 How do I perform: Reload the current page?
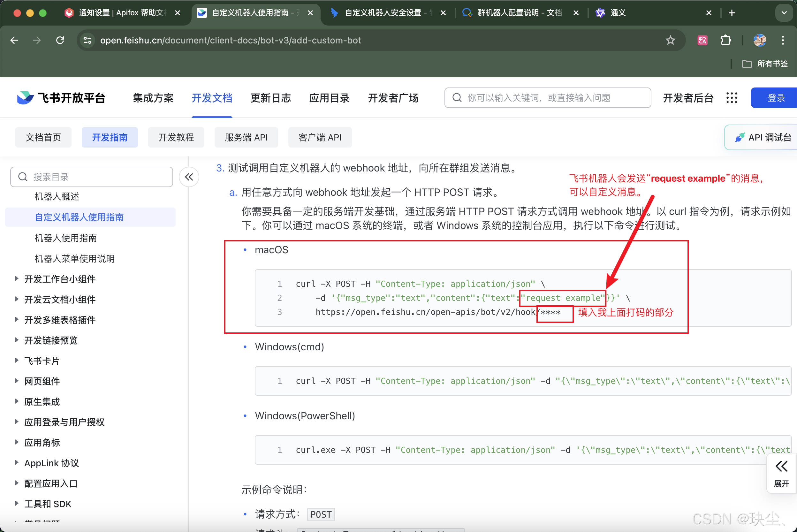coord(60,40)
